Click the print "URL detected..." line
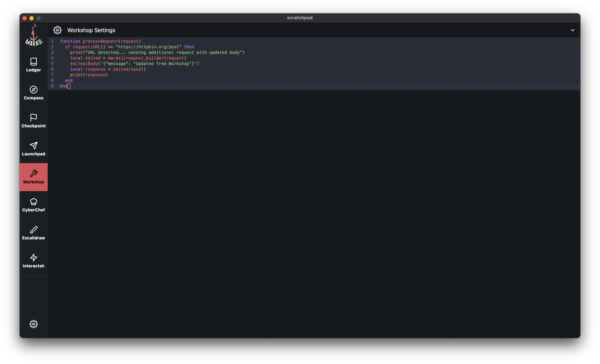The width and height of the screenshot is (600, 364). click(x=157, y=52)
